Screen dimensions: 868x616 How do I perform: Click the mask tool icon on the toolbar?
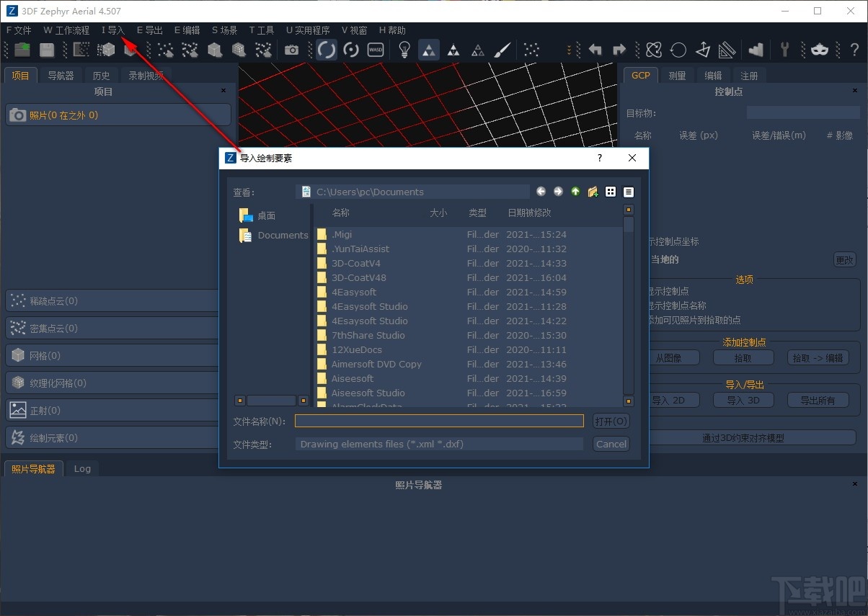pos(818,50)
